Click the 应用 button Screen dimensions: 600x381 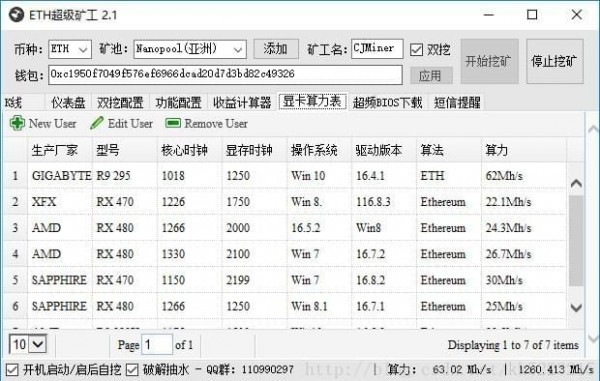[431, 75]
